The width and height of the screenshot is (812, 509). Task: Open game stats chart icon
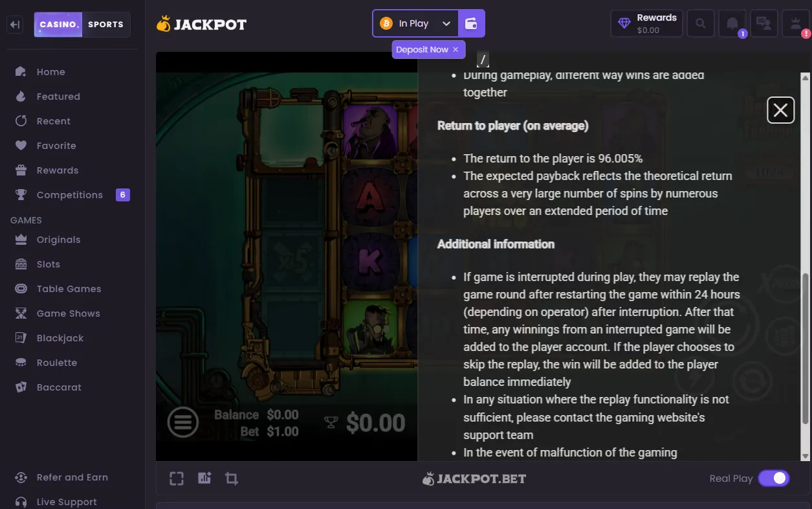click(x=204, y=479)
